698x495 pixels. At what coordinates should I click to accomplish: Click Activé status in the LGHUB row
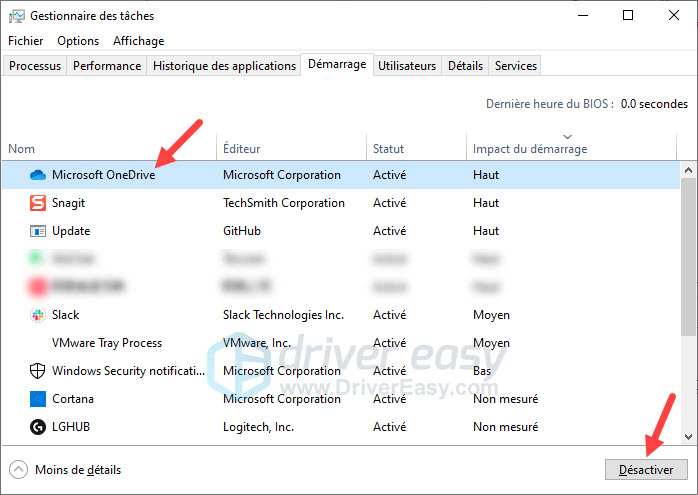[x=390, y=427]
